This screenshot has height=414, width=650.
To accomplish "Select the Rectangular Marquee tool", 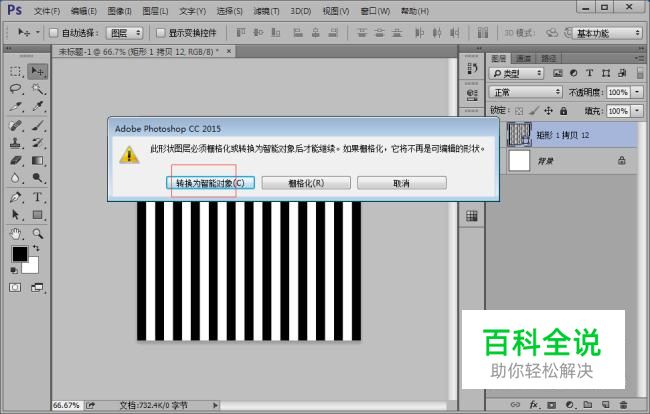I will tap(16, 71).
